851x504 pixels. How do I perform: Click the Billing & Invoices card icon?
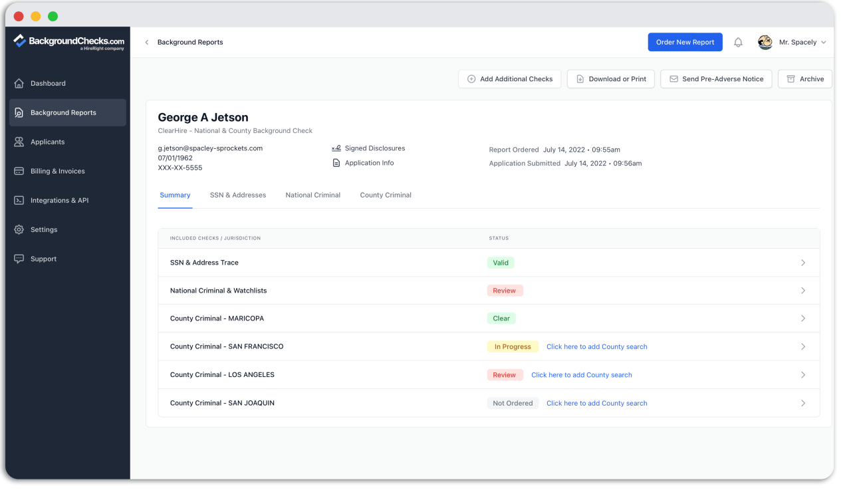[x=19, y=171]
